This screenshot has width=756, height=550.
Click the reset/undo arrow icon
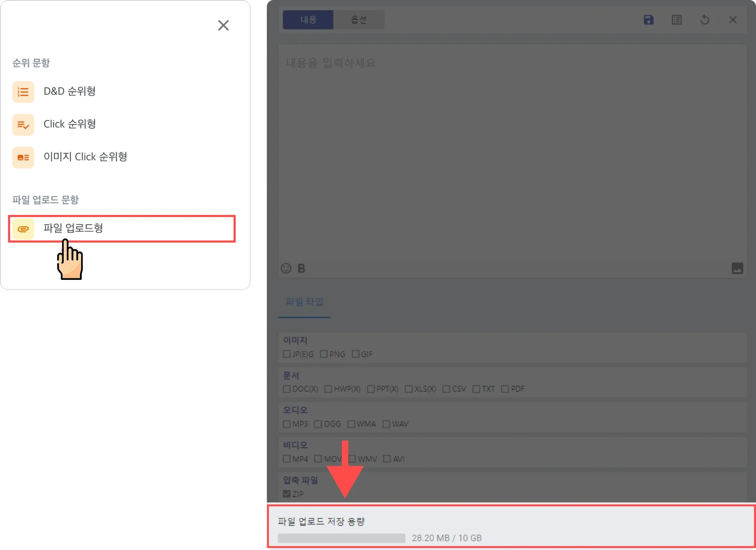[x=705, y=20]
